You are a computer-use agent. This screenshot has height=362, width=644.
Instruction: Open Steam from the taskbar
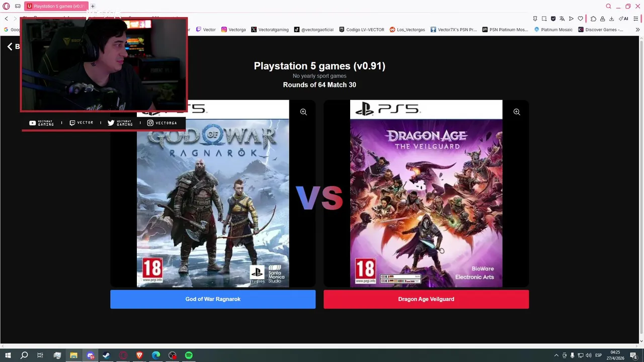pyautogui.click(x=106, y=355)
